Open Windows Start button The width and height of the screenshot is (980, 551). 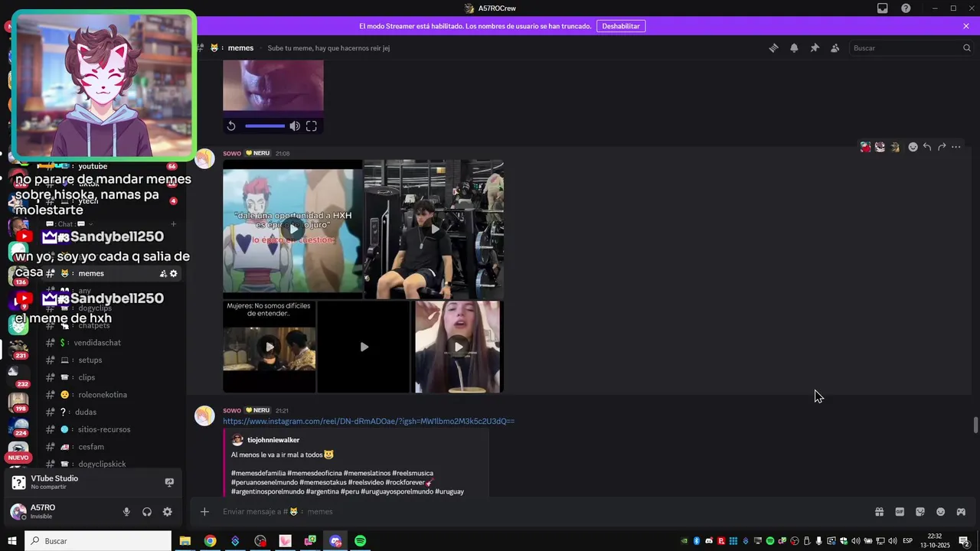tap(12, 541)
